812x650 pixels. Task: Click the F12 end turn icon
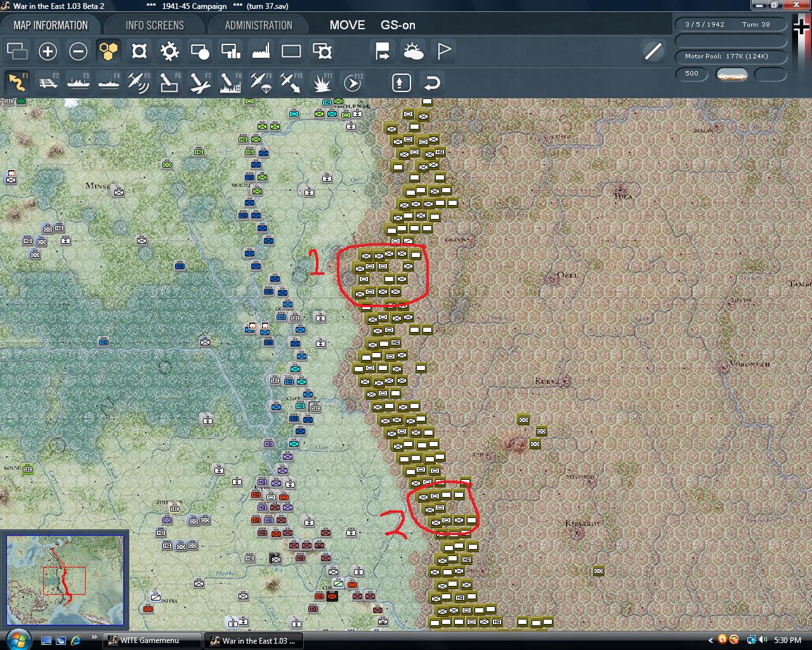[352, 83]
